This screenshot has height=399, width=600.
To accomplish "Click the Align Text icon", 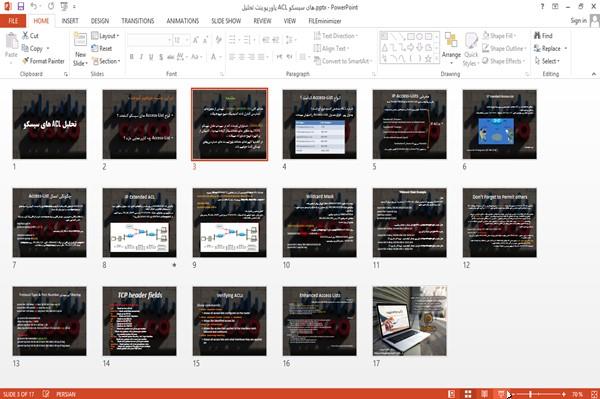I will coord(317,48).
